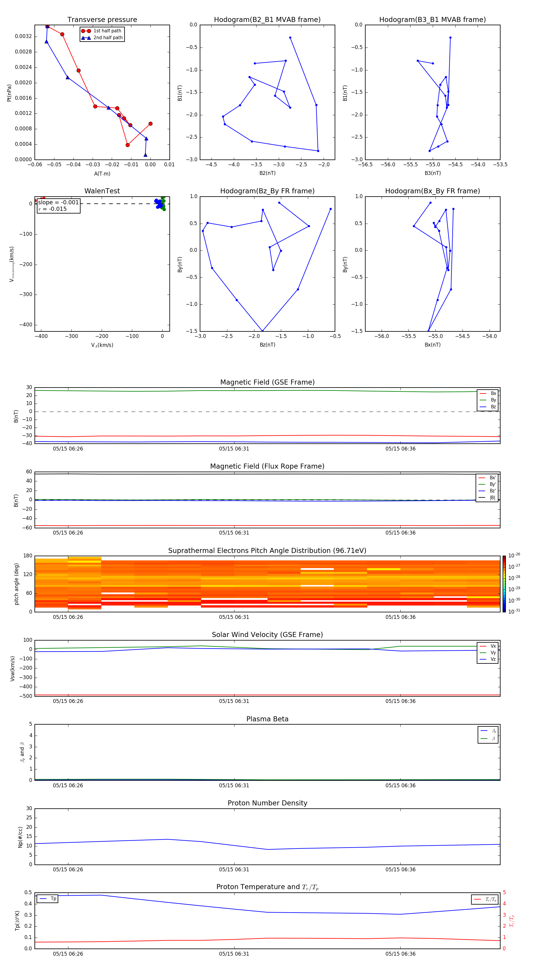Screen dimensions: 535x980
Task: Click the 'Tp' legend entry
Action: (x=48, y=899)
